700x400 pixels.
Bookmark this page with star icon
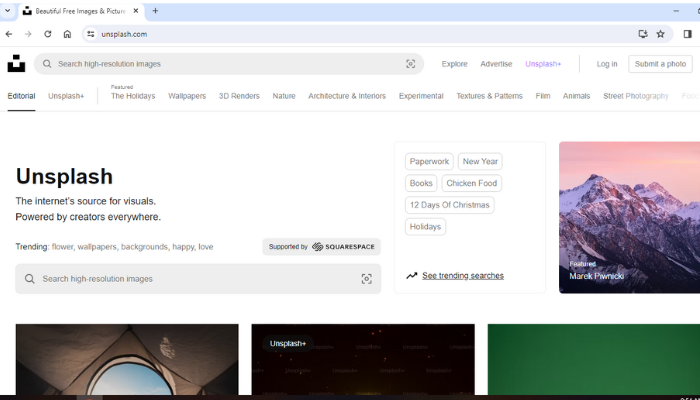tap(661, 34)
